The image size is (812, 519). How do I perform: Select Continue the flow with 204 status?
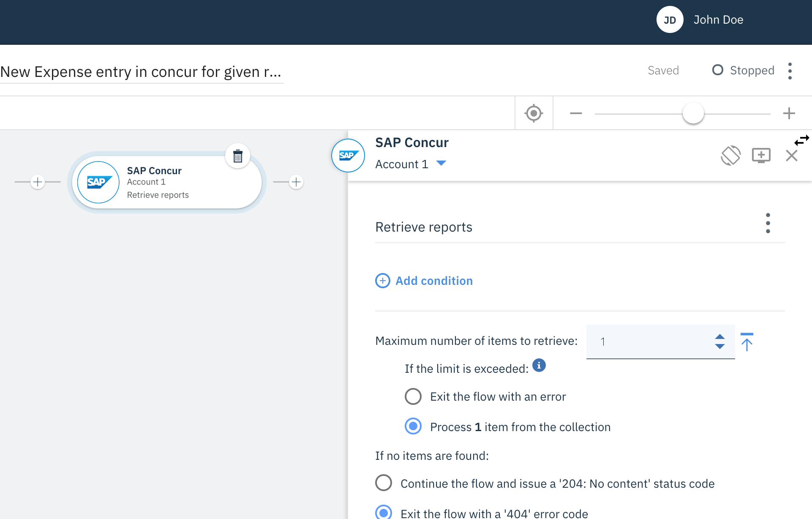pyautogui.click(x=384, y=483)
